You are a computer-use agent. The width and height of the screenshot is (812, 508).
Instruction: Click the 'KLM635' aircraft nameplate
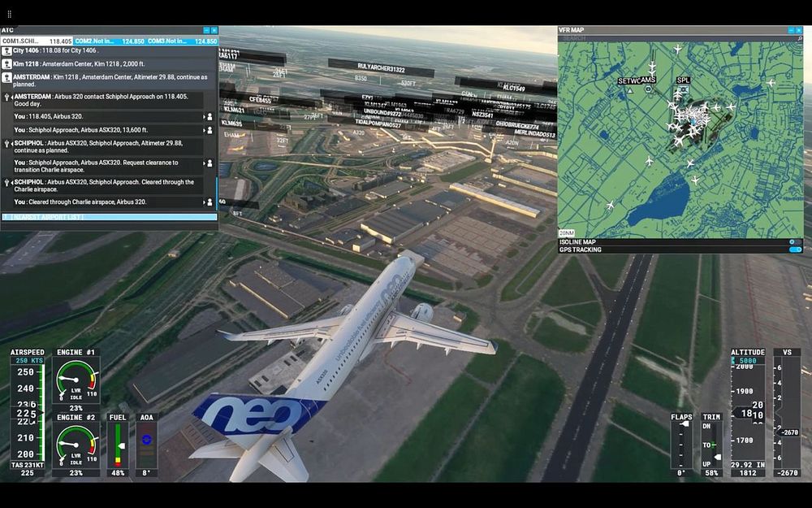[231, 124]
